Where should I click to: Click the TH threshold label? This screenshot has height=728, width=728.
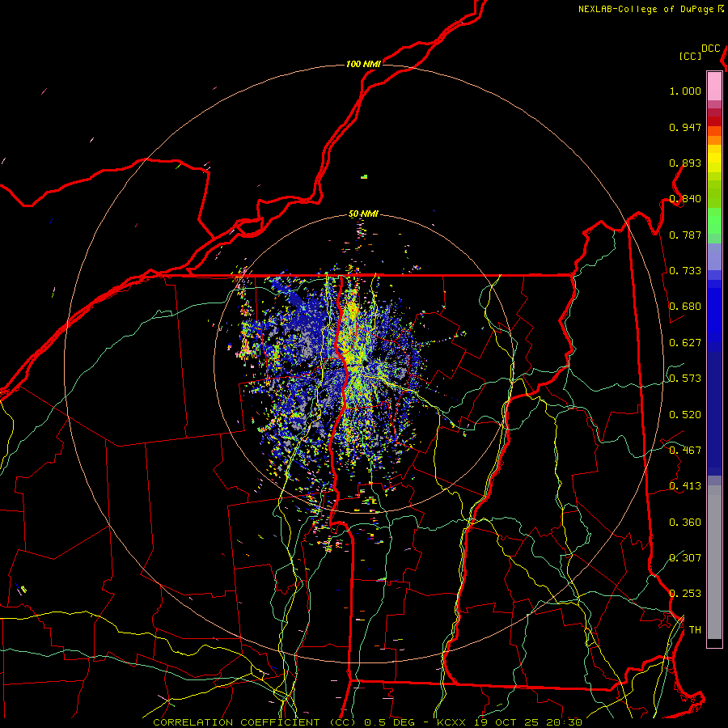pos(695,630)
